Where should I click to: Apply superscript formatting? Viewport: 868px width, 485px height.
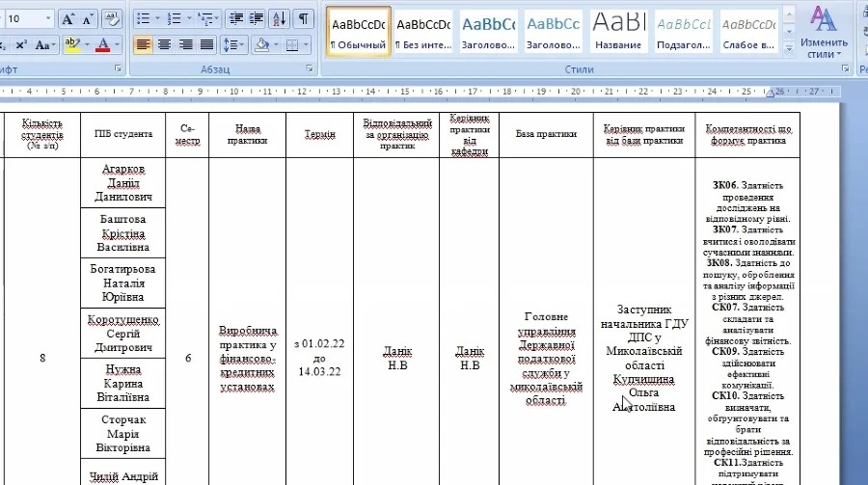pos(19,44)
